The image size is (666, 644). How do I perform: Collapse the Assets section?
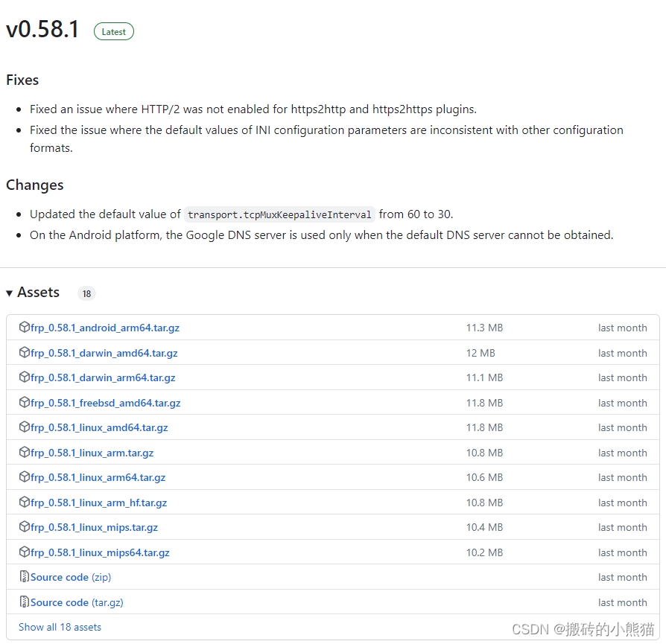click(9, 293)
